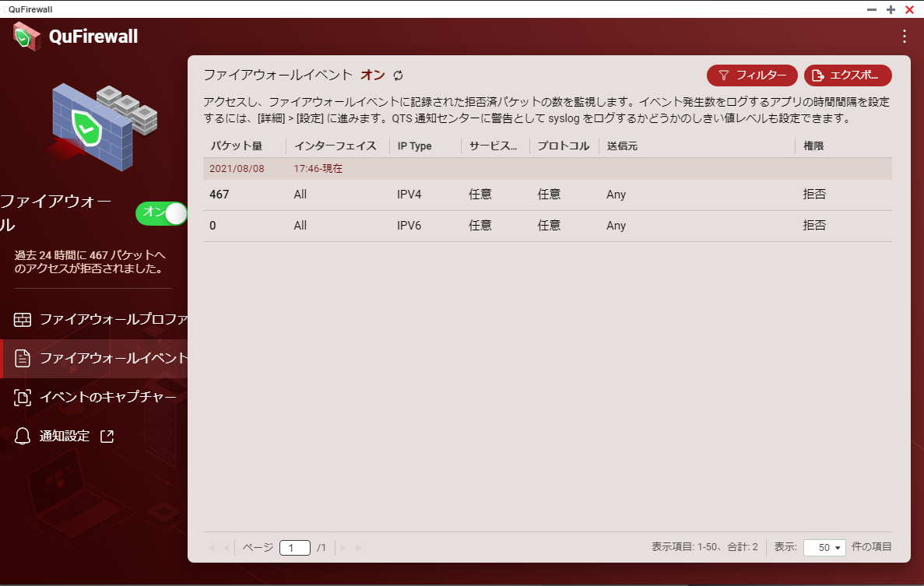Click the プロトコル column header
924x586 pixels.
point(564,146)
